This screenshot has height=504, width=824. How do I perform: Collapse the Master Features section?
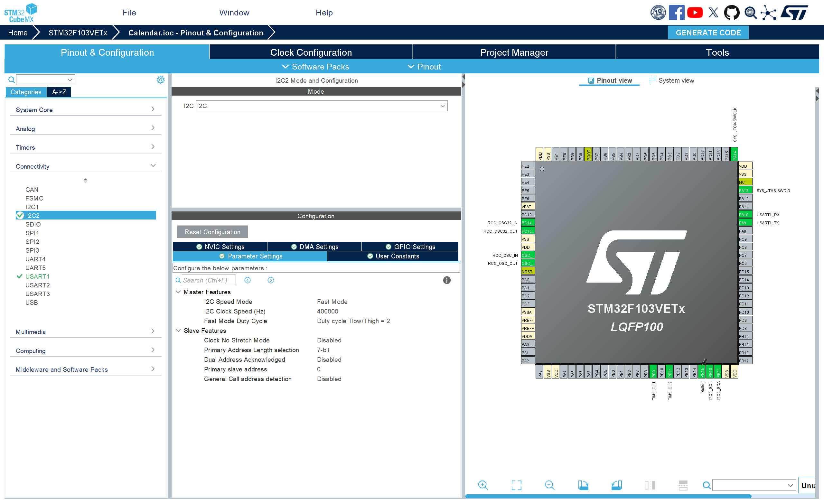(178, 292)
